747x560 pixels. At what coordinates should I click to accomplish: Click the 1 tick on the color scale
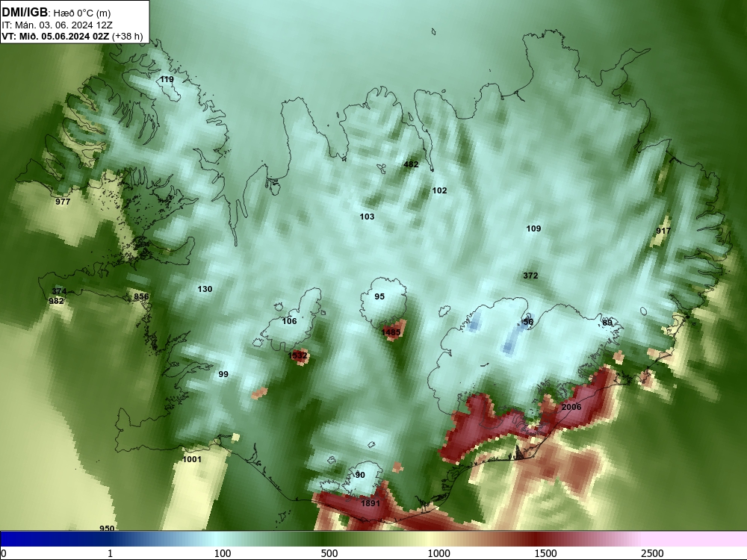click(x=110, y=553)
